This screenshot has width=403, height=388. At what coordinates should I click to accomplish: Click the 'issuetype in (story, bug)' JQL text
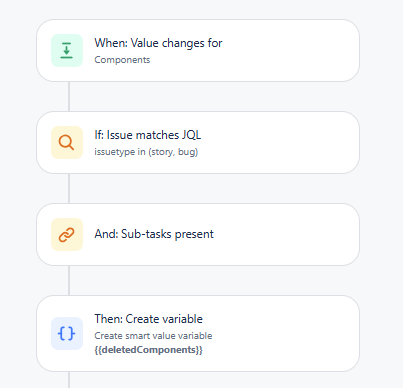(x=146, y=152)
